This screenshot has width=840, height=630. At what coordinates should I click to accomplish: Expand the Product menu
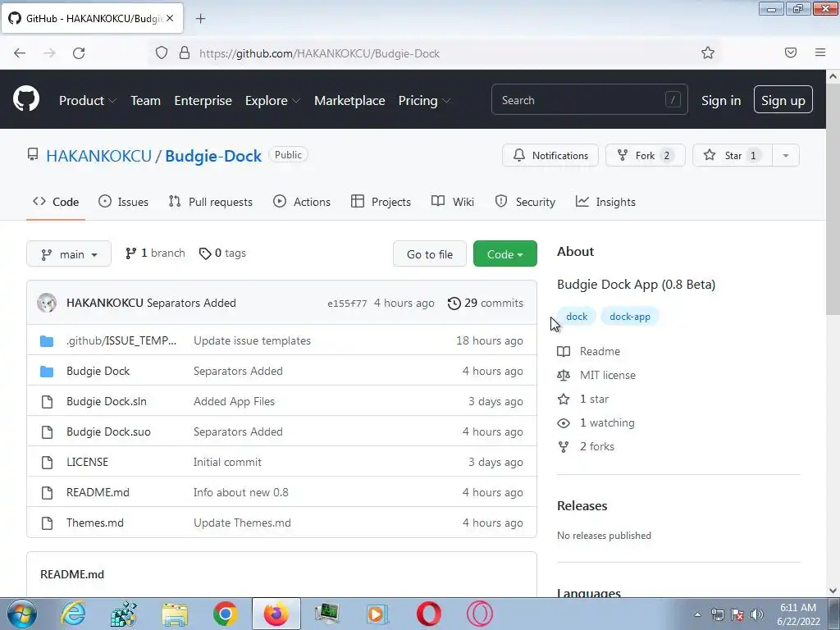pyautogui.click(x=88, y=100)
